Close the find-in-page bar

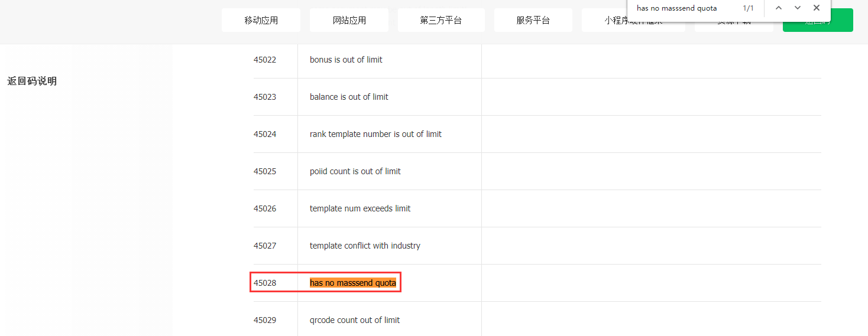click(817, 8)
